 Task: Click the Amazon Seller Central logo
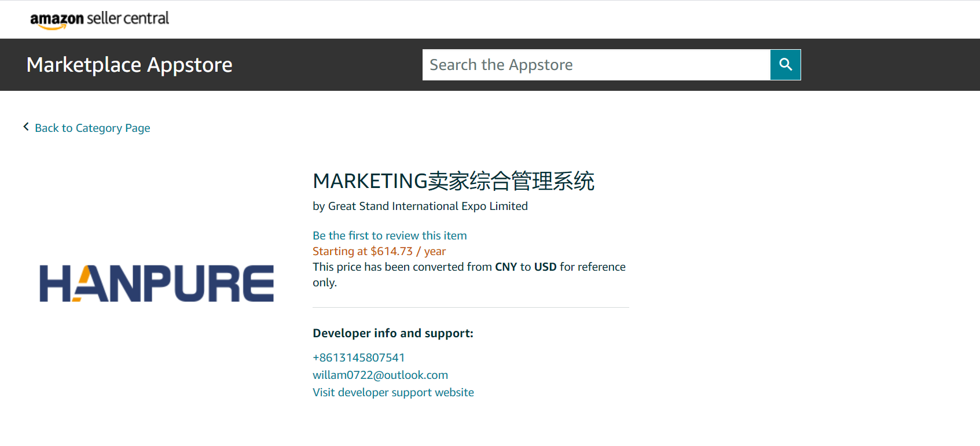pyautogui.click(x=100, y=19)
